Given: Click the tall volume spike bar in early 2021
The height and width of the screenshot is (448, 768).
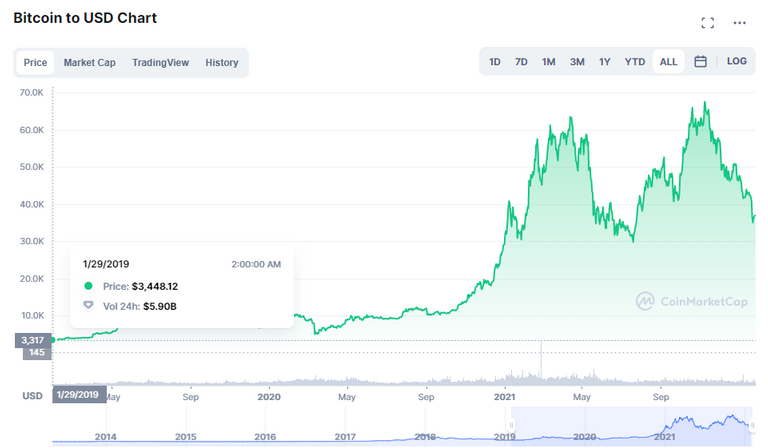Looking at the screenshot, I should [x=541, y=361].
